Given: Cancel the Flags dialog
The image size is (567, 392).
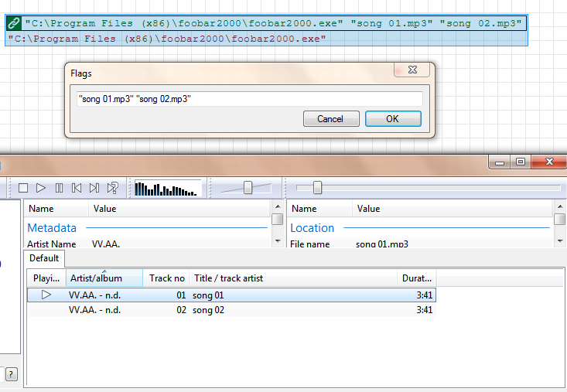Looking at the screenshot, I should pyautogui.click(x=330, y=119).
